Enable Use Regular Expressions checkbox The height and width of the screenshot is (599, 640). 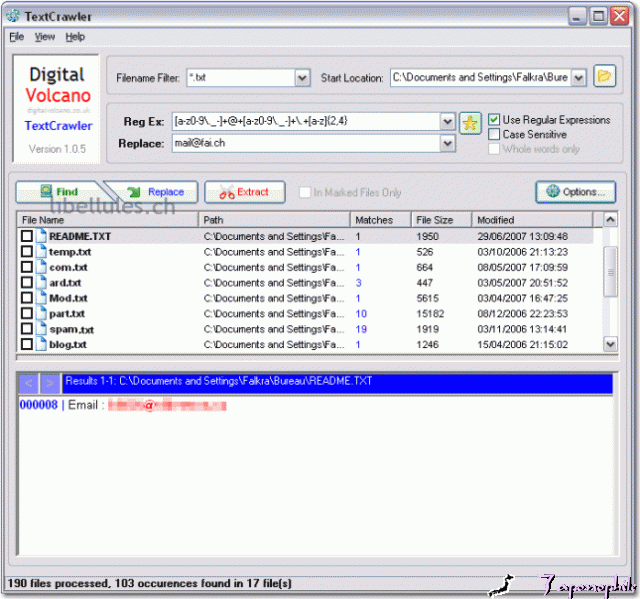point(494,120)
